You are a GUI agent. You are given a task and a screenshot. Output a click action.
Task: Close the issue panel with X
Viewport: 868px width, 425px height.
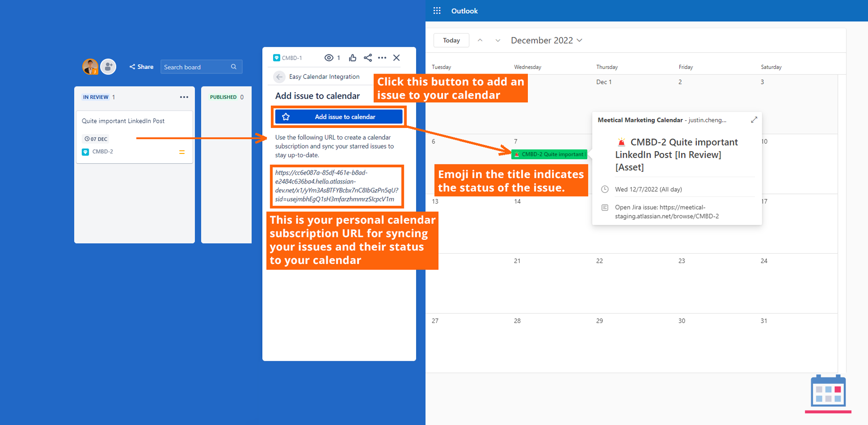coord(396,58)
